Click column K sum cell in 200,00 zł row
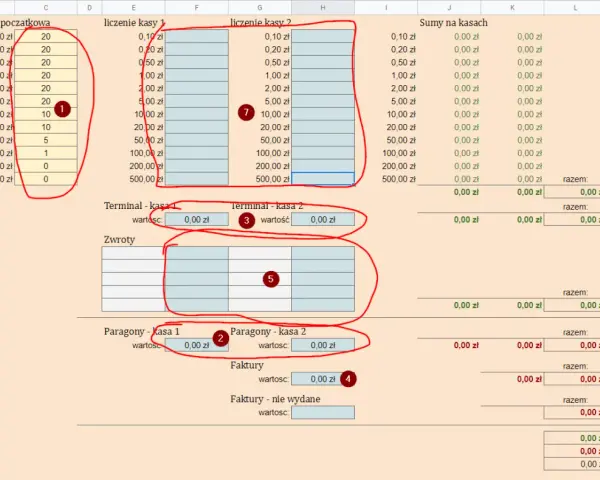600x480 pixels. 529,166
